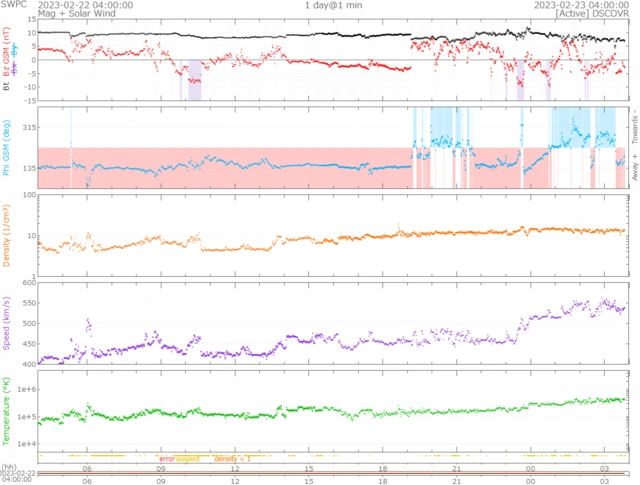Viewport: 640px width, 485px height.
Task: Click the Density (1/cm³) axis label
Action: pos(7,236)
